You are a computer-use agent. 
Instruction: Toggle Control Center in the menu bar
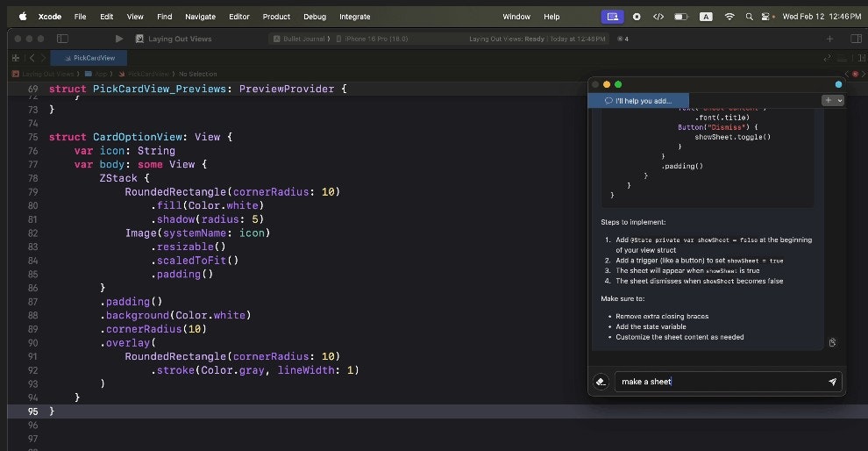pos(767,16)
